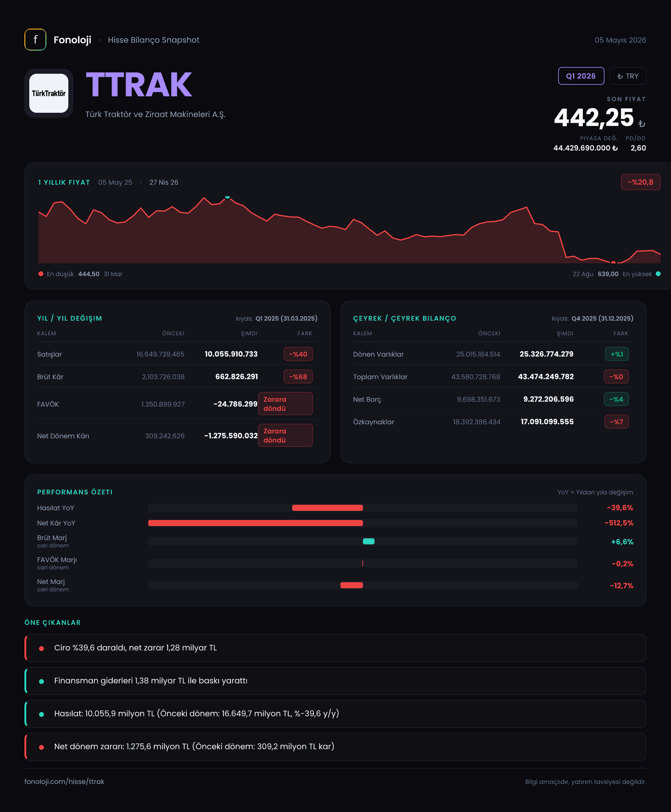Screen dimensions: 671x812
Task: Click the FAVÖK Marjı -0,2% value
Action: [622, 564]
